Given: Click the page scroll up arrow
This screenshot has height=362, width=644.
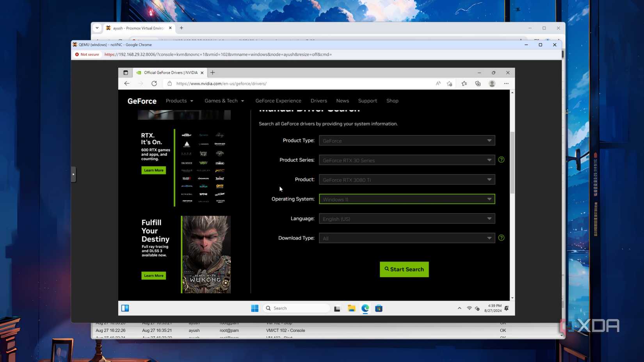Looking at the screenshot, I should [x=512, y=92].
